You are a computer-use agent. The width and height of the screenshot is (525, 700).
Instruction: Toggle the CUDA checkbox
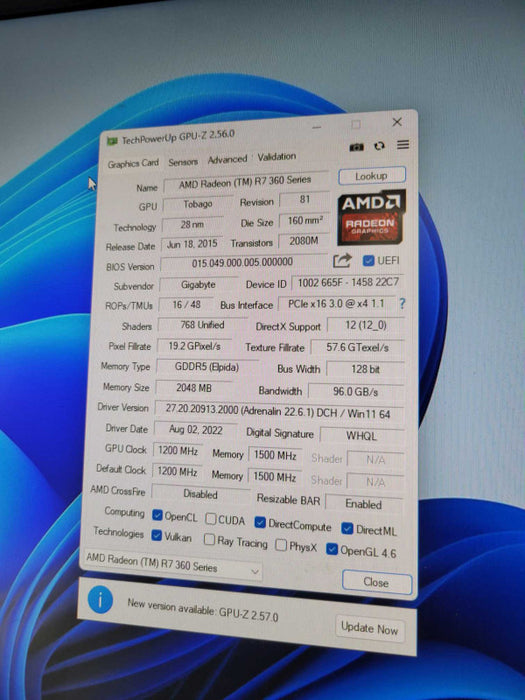211,519
